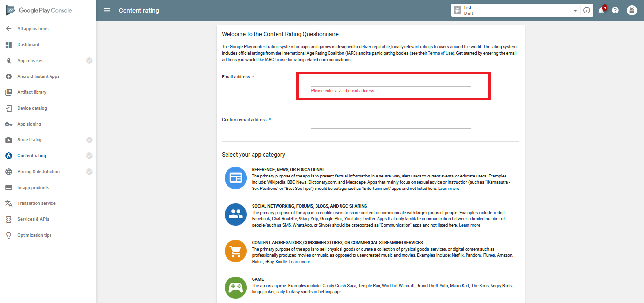Click Learn more under Social Networking
Viewport: 644px width, 303px height.
pos(469,225)
